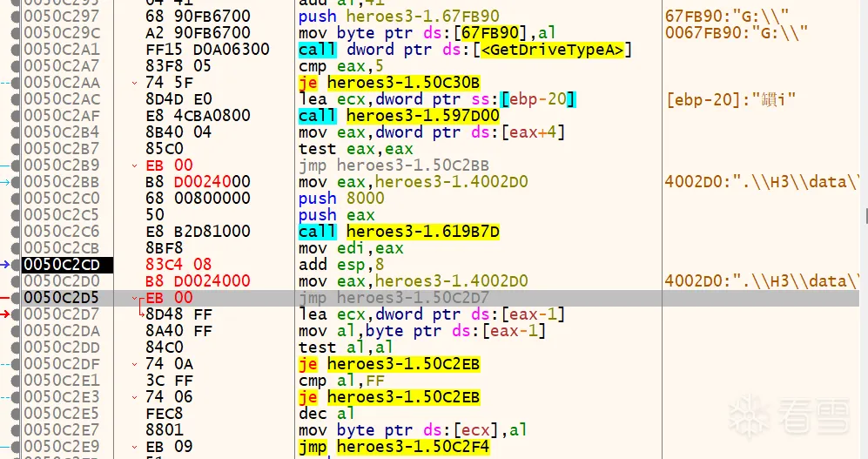Click blue gutter arrow at address 0050C2BB
The width and height of the screenshot is (868, 459).
pyautogui.click(x=8, y=182)
